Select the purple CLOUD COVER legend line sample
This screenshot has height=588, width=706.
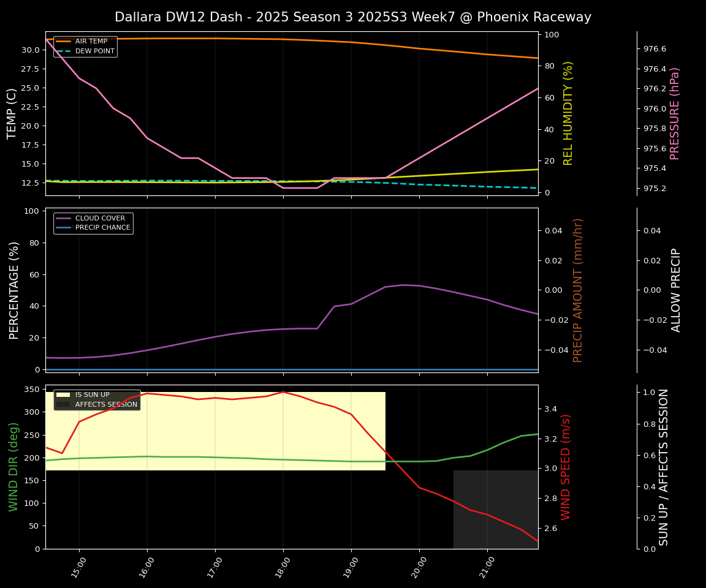point(64,218)
